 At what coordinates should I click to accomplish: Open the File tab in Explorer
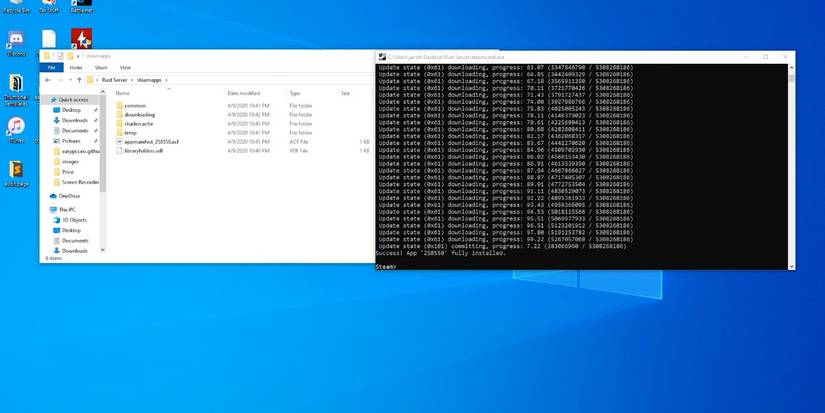(52, 68)
